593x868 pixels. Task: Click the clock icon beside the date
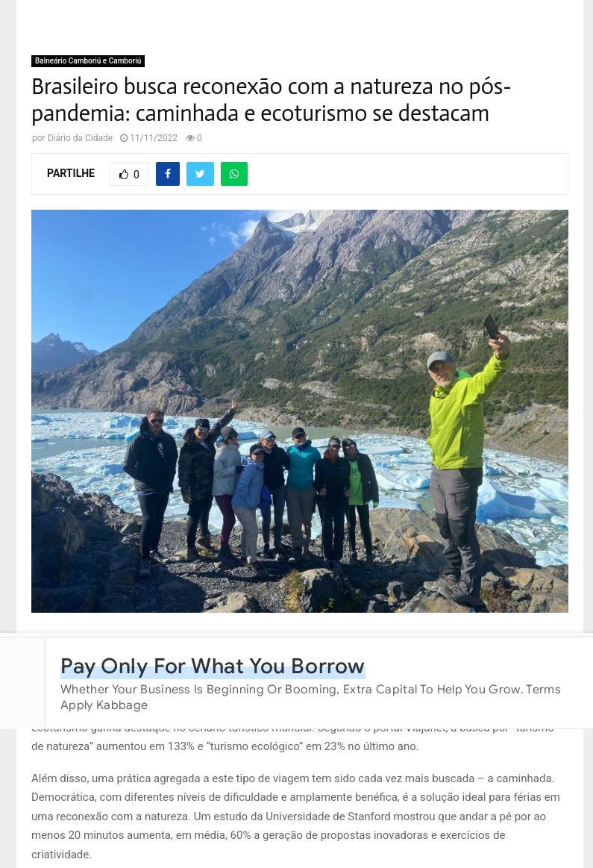(124, 138)
